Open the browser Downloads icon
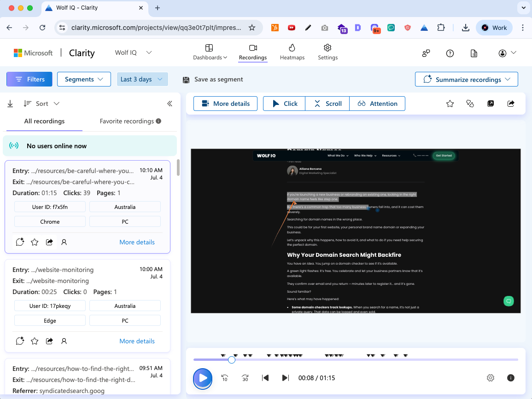 coord(466,28)
